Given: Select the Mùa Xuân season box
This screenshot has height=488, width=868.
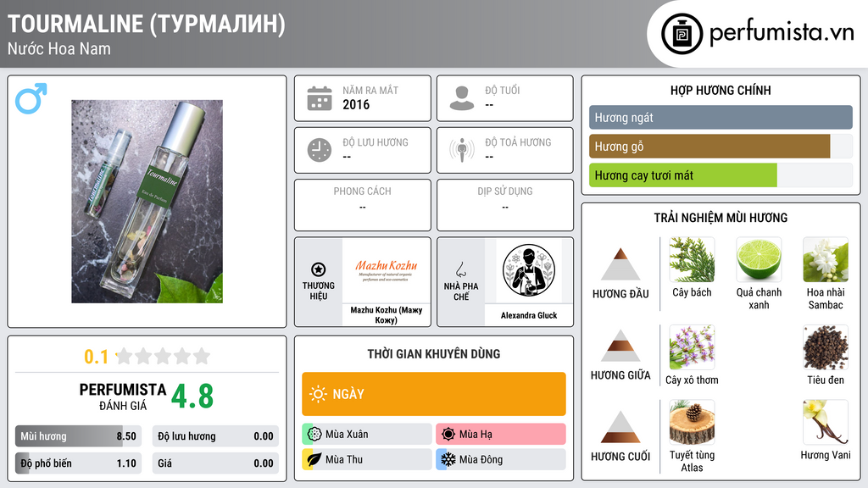Looking at the screenshot, I should coord(367,435).
